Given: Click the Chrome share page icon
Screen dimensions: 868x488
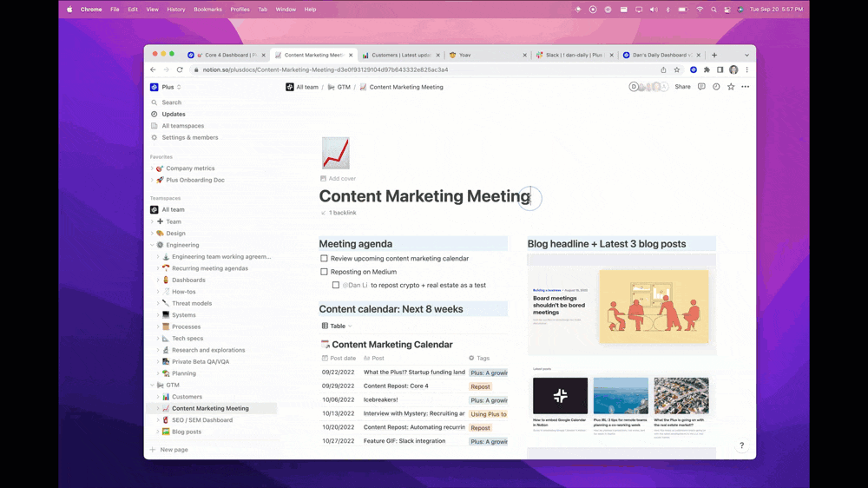Looking at the screenshot, I should pos(663,69).
